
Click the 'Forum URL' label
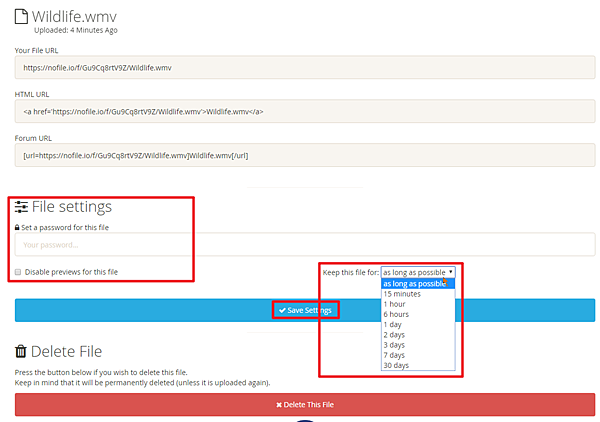point(33,138)
